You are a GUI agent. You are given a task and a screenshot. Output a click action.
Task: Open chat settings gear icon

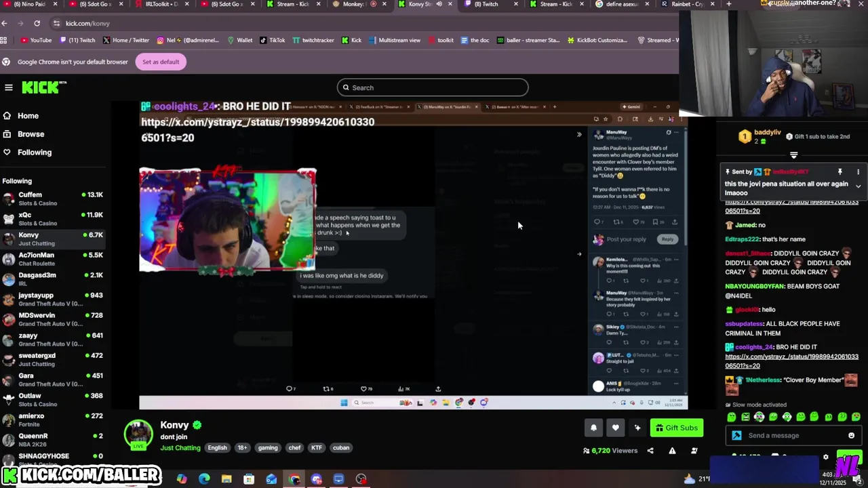pos(825,457)
